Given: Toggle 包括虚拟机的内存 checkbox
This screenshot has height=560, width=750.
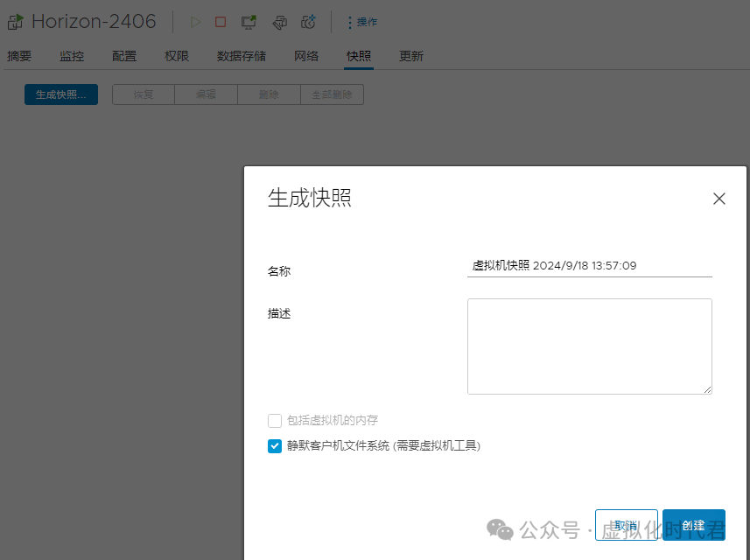Looking at the screenshot, I should [275, 421].
